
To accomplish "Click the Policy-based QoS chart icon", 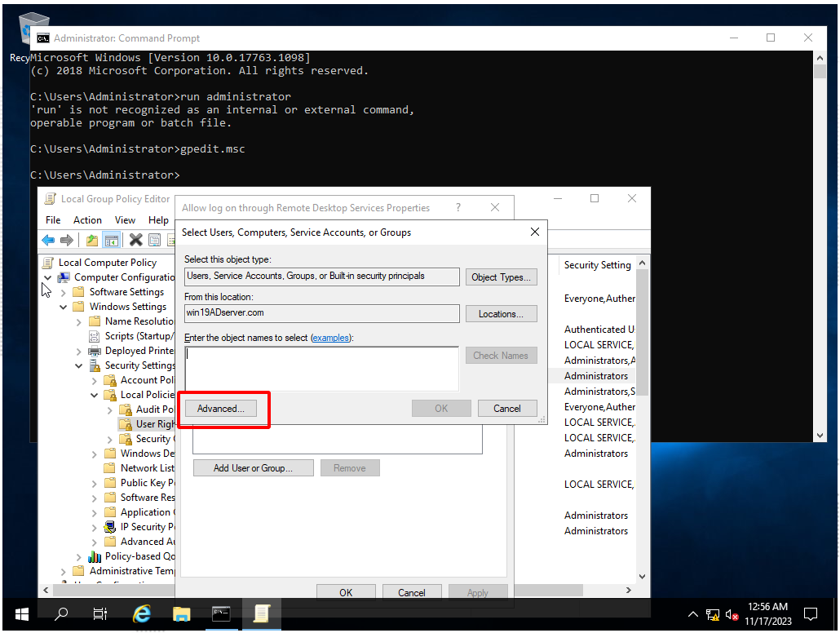I will 95,556.
